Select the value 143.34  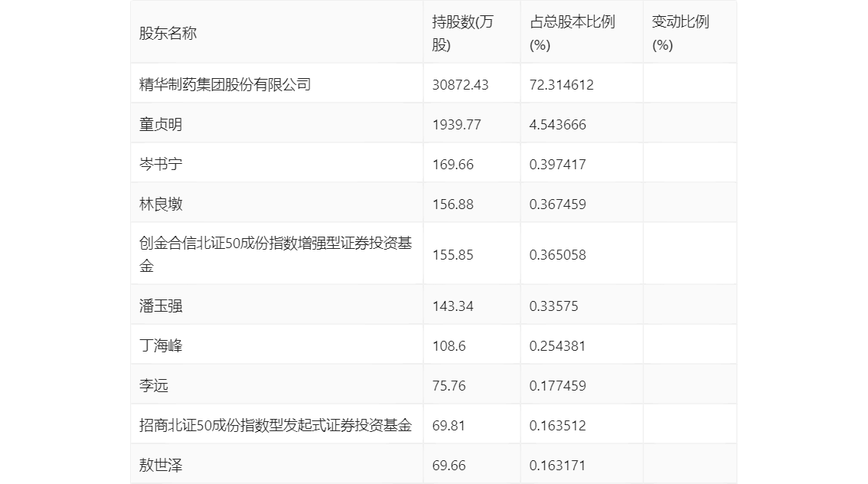pyautogui.click(x=452, y=306)
